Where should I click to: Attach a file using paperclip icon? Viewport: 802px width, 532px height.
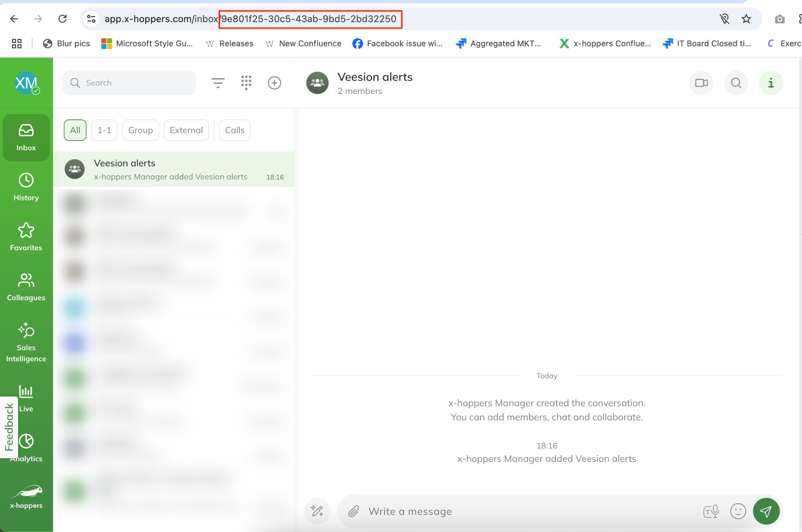354,511
